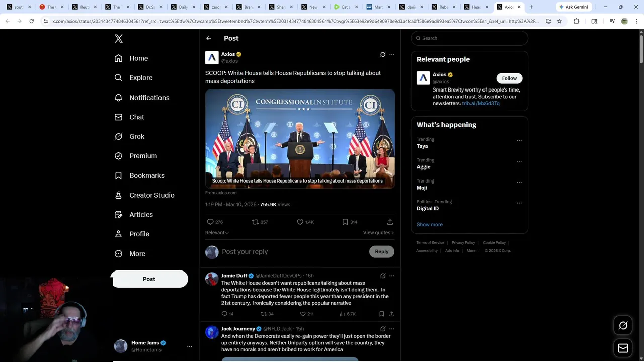Open Explore from the sidebar
The width and height of the screenshot is (644, 362).
click(133, 78)
